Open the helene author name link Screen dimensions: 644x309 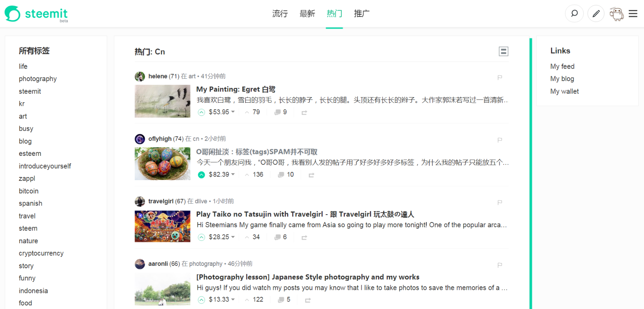point(158,76)
